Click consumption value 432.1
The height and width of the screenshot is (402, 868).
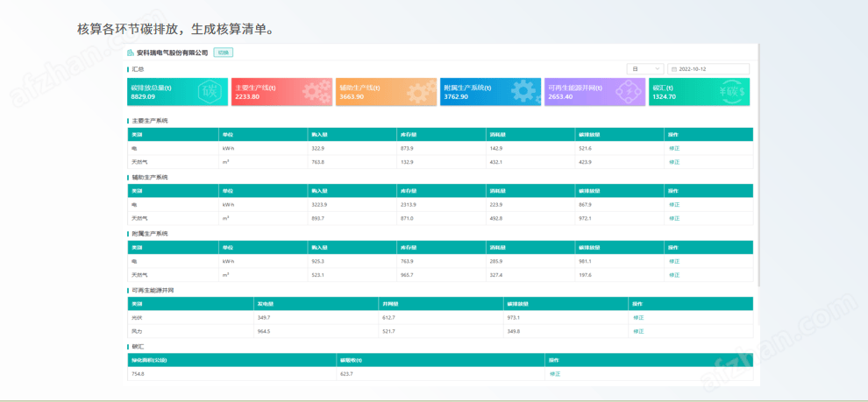(496, 162)
